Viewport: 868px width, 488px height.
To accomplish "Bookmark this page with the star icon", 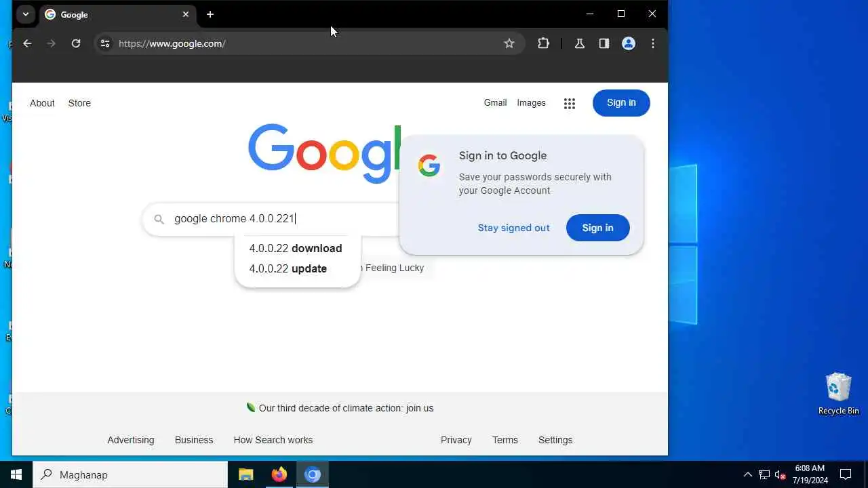I will click(509, 43).
